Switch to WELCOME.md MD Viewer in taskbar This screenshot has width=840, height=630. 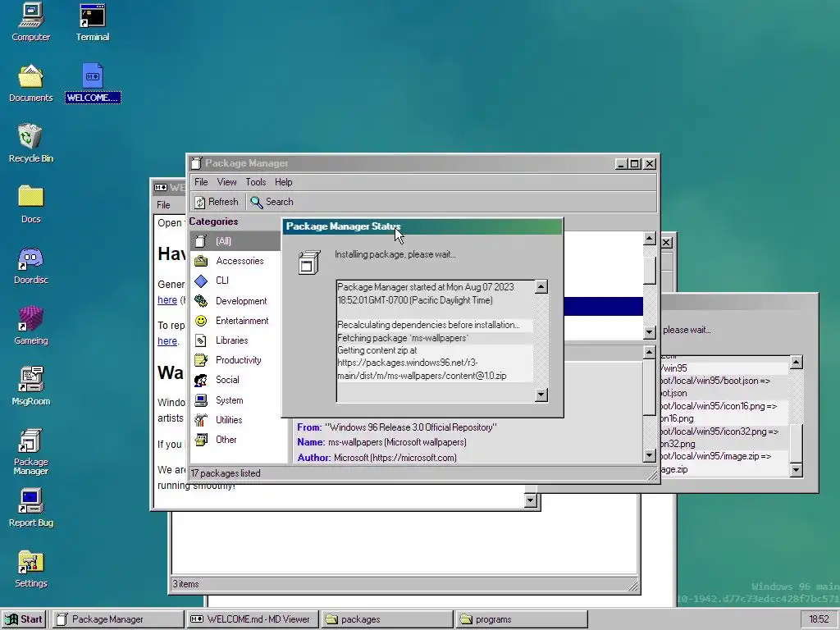coord(253,619)
